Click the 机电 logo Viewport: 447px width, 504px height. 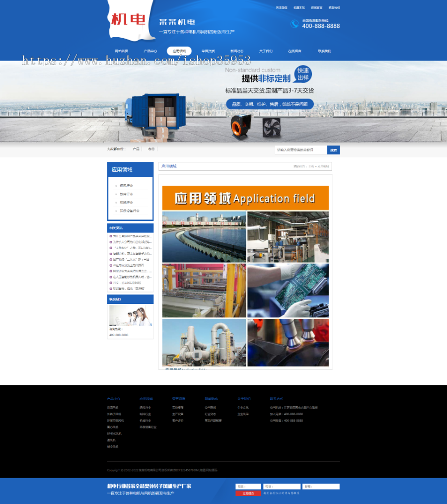tap(128, 20)
